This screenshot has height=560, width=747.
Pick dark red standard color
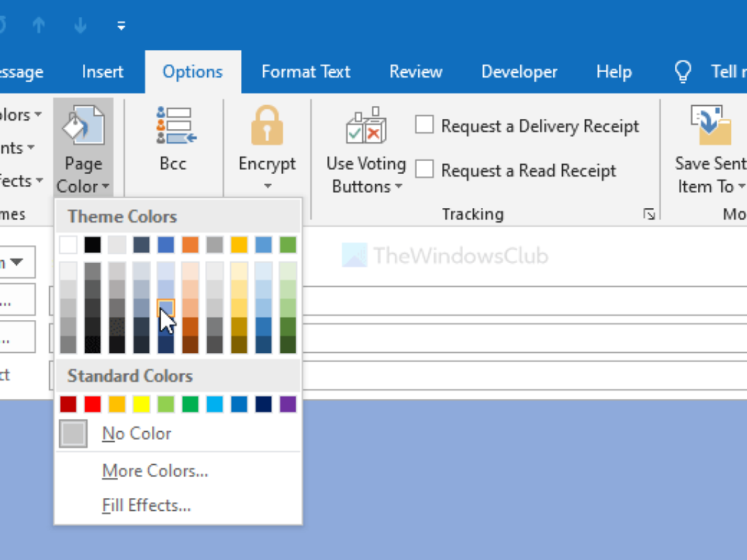pyautogui.click(x=68, y=404)
